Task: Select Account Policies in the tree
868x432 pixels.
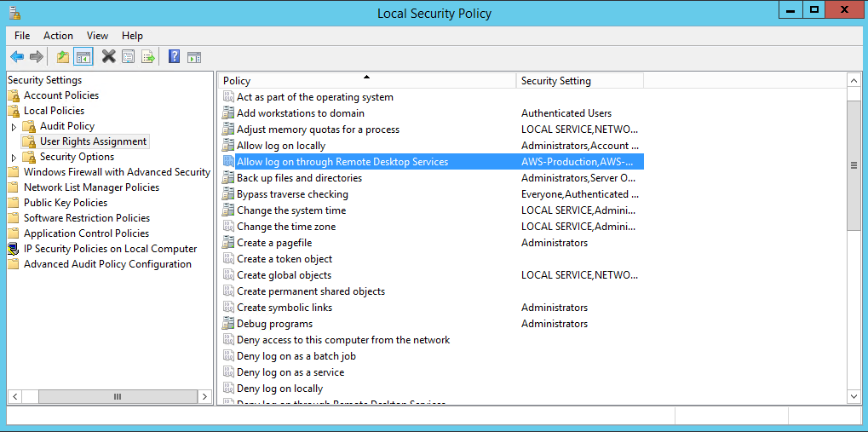Action: (60, 95)
